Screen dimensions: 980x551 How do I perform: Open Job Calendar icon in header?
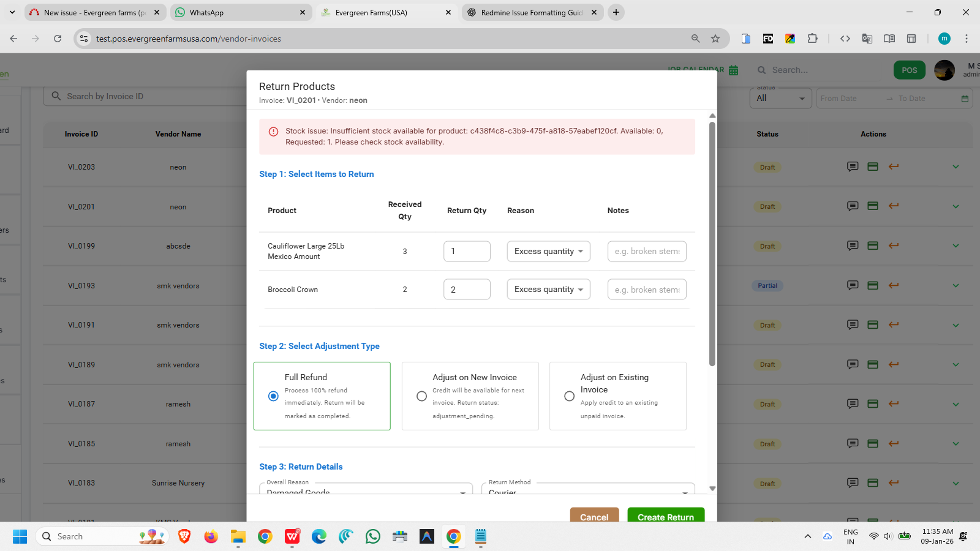point(734,70)
